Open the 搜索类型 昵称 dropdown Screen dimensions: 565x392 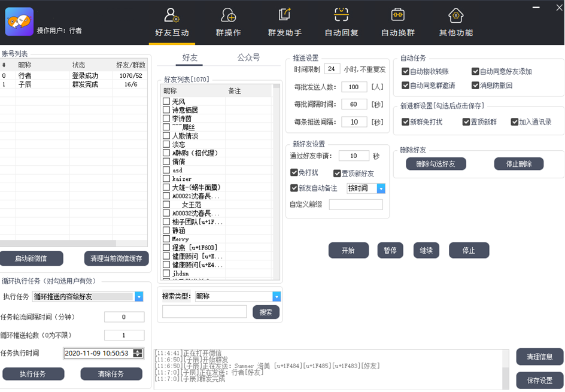277,296
